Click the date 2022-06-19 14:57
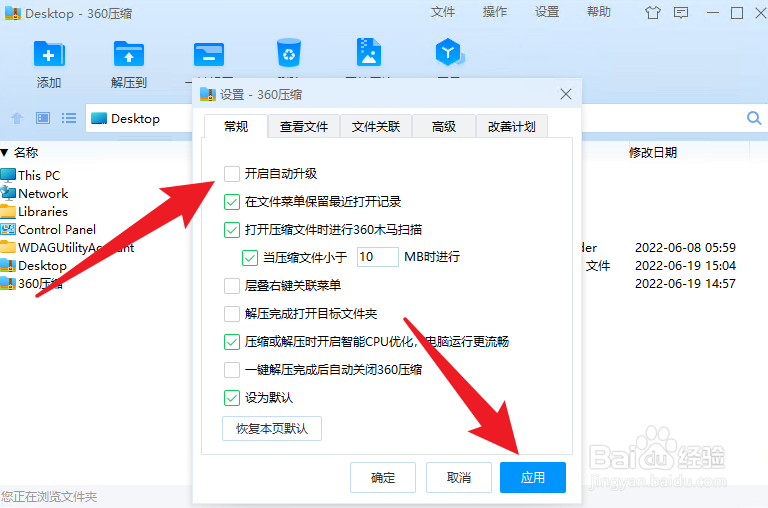This screenshot has width=768, height=508. point(685,283)
